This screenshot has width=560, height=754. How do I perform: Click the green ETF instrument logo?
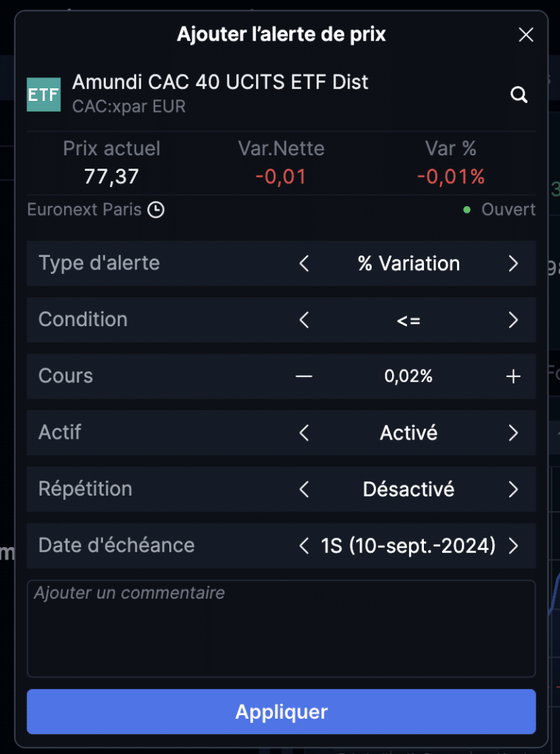43,95
